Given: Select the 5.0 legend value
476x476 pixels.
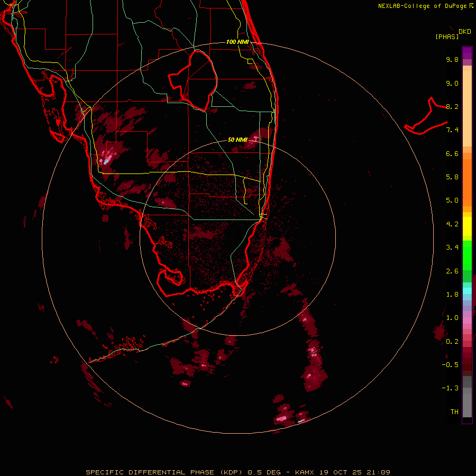Looking at the screenshot, I should pyautogui.click(x=452, y=200).
